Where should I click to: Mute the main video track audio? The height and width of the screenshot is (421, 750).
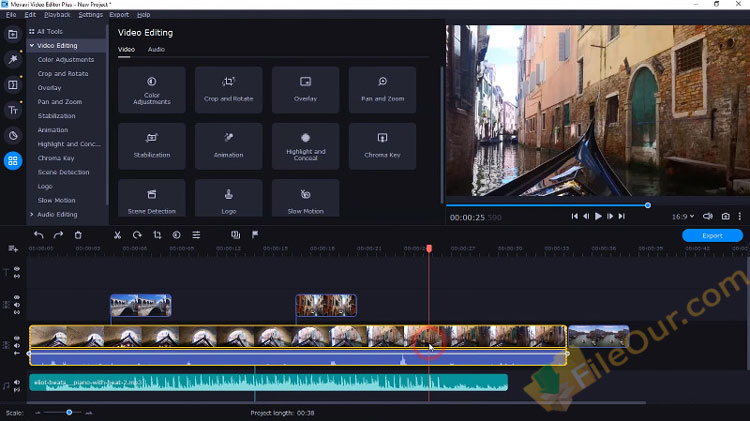coord(17,345)
